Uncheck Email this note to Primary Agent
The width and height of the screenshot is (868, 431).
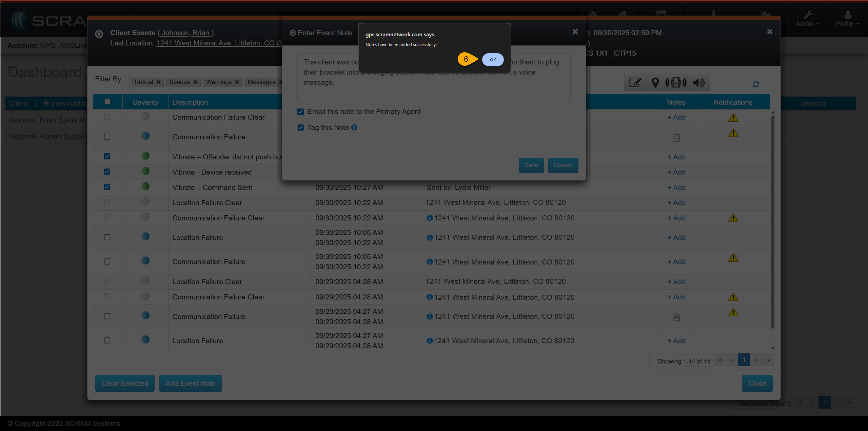300,112
